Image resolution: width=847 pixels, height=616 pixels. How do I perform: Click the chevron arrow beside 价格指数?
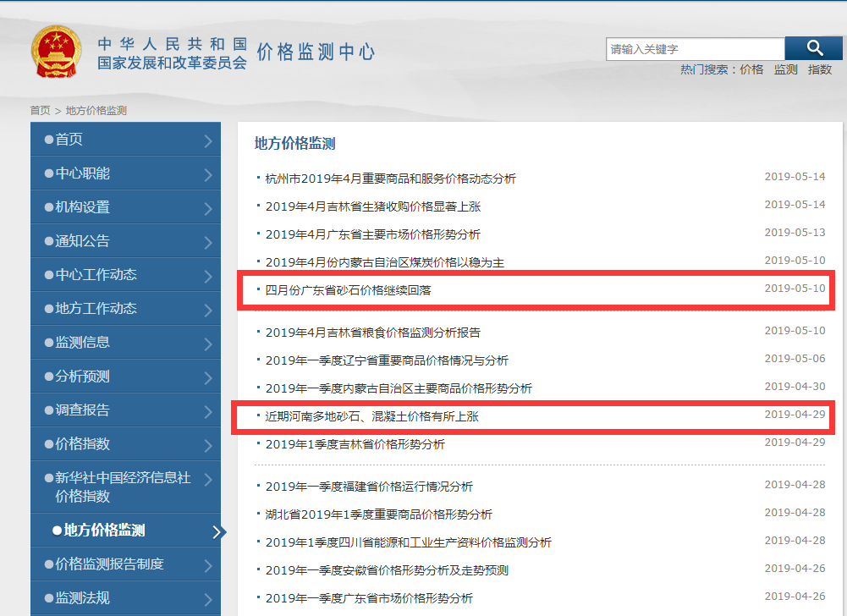(208, 445)
